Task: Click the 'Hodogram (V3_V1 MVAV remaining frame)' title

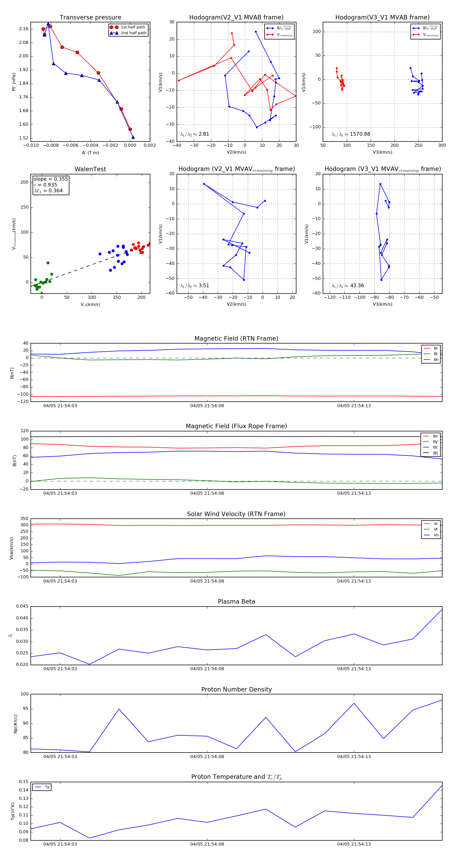Action: [x=382, y=169]
